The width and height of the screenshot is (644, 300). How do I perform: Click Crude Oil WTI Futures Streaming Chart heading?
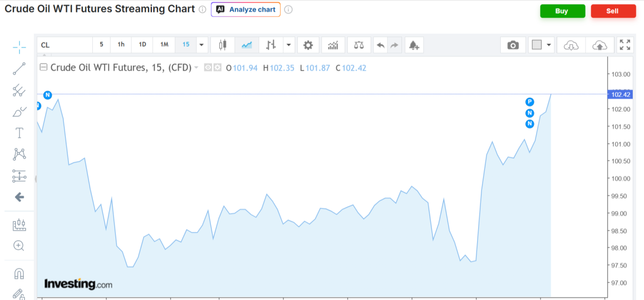coord(99,10)
